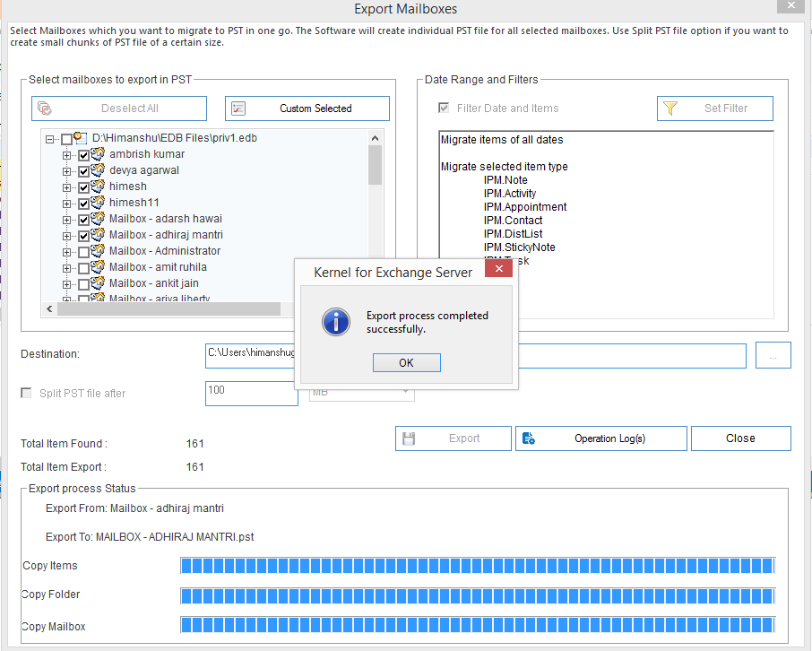Click 'Export To: MAILBOX - ADHIRAJ MANTRI.pst' text
This screenshot has width=812, height=651.
click(150, 537)
